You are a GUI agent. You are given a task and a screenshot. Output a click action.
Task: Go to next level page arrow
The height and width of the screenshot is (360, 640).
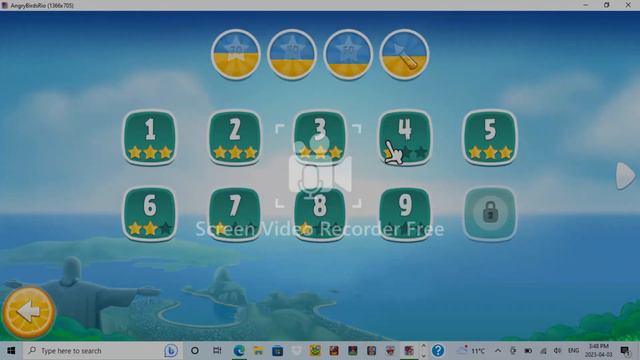click(x=625, y=176)
